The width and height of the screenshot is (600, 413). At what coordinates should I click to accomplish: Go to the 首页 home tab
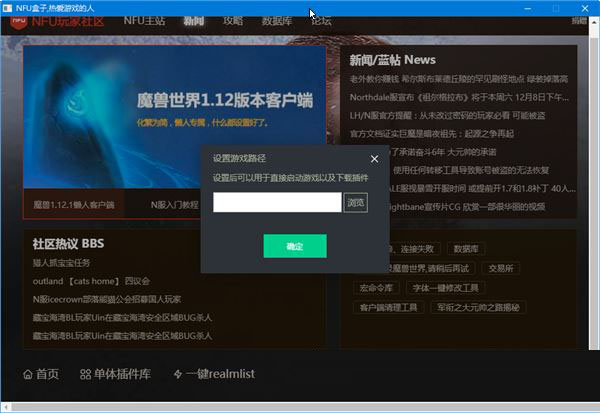pos(41,374)
